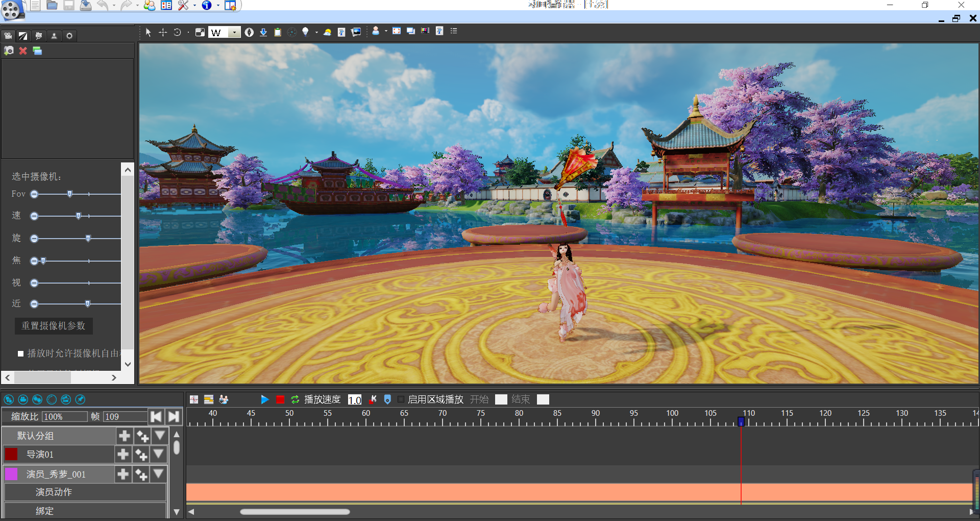Click the 帧 109 frame number field

click(x=126, y=417)
